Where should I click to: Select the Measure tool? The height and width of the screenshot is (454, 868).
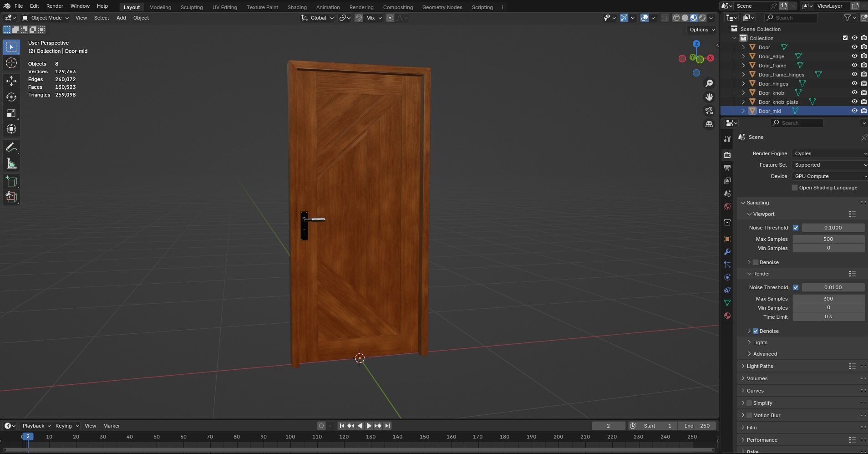pos(11,163)
